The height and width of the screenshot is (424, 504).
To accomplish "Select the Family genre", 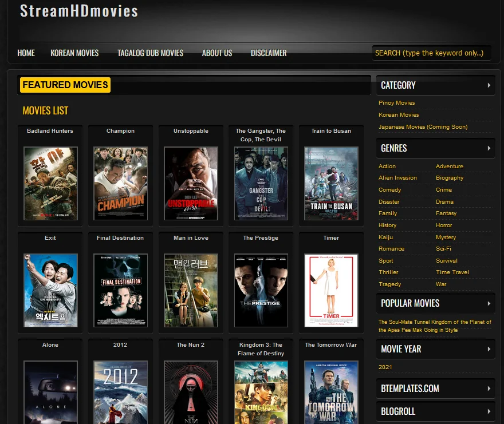I will (x=388, y=213).
